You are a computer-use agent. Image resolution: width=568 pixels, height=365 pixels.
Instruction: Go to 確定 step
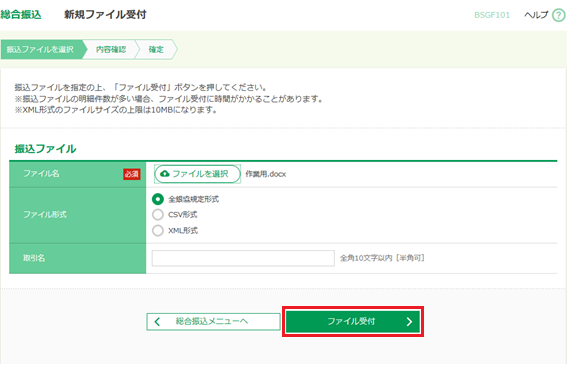[x=156, y=49]
